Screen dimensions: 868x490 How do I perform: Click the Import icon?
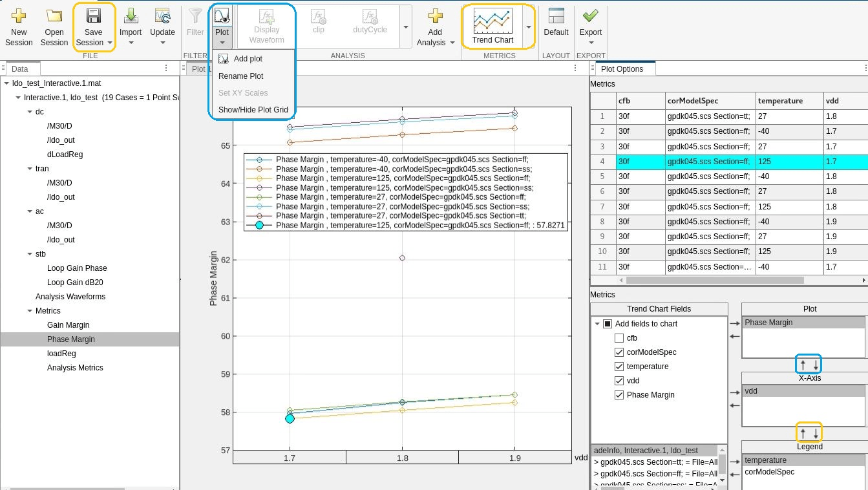pos(131,16)
